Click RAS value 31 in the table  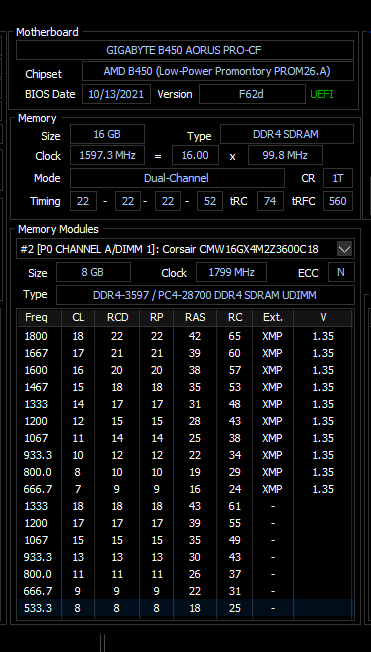(195, 404)
